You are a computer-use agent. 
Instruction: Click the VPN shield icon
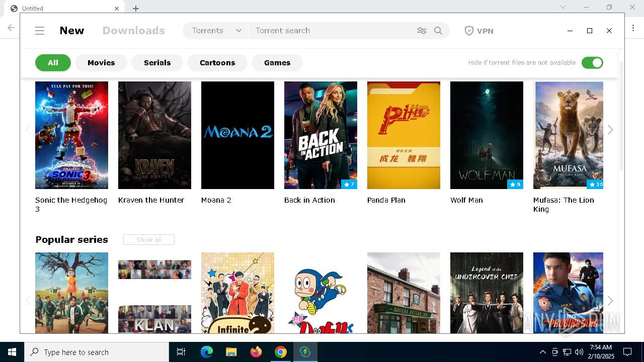(x=469, y=31)
